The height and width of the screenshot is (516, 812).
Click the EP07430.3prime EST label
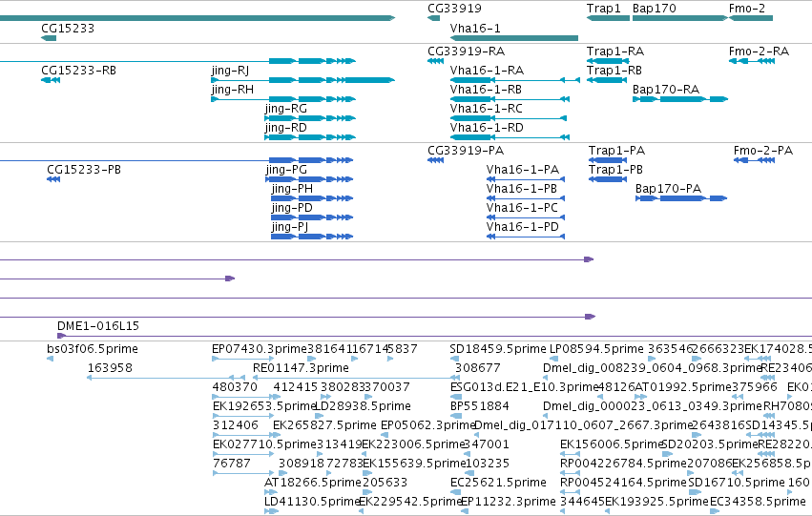pos(260,349)
